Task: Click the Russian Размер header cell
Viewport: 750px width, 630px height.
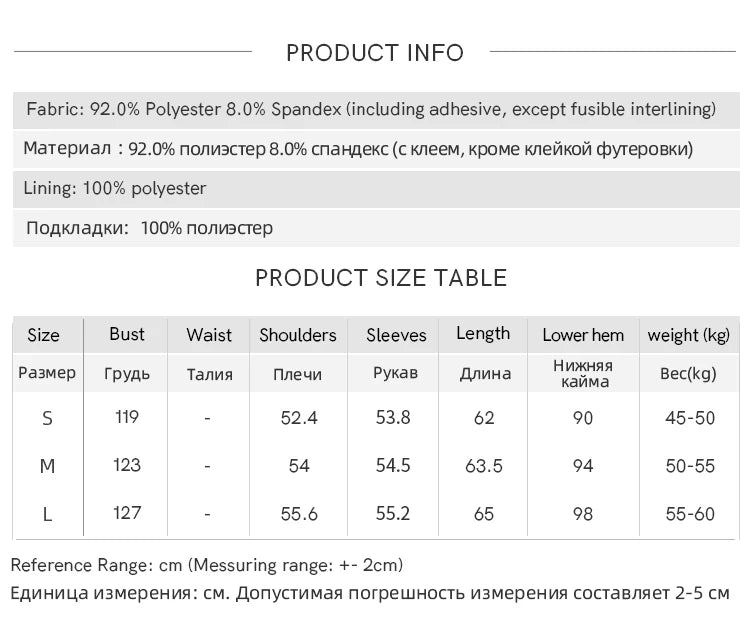Action: [47, 373]
